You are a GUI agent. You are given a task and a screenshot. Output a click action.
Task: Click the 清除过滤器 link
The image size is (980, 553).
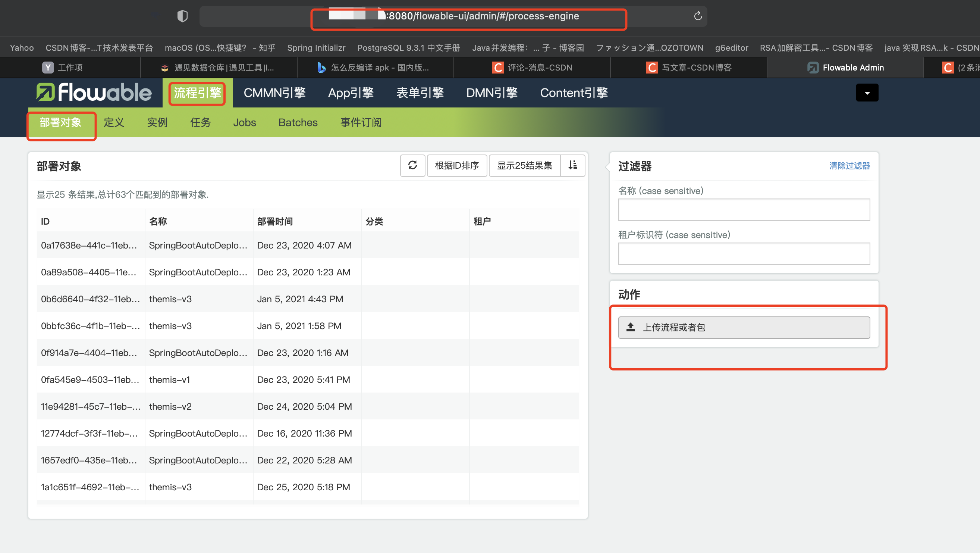849,166
